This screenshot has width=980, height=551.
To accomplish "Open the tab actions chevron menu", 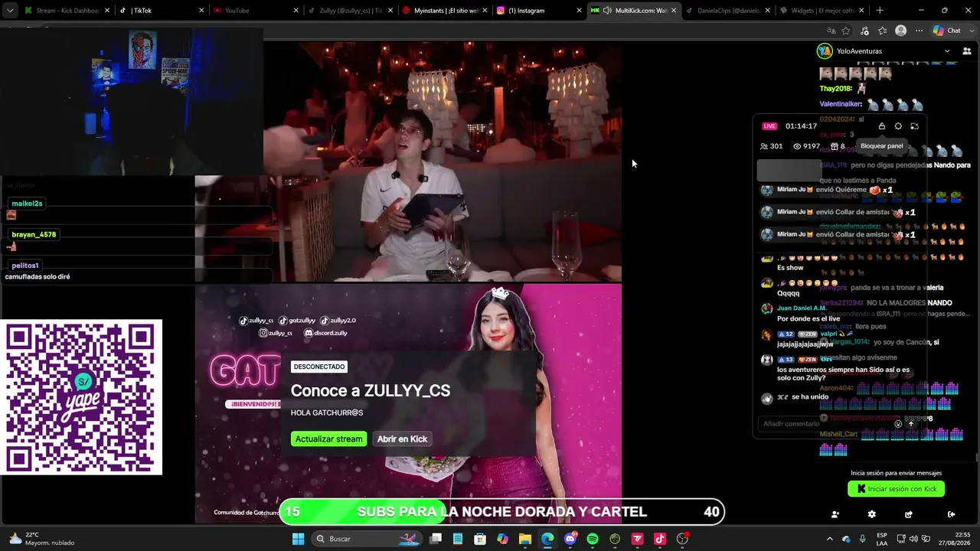I will [9, 11].
